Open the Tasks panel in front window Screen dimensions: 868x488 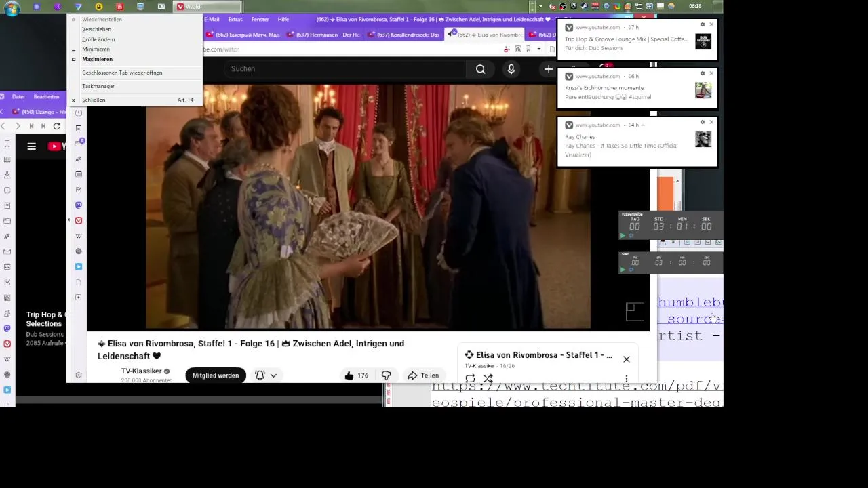point(79,190)
